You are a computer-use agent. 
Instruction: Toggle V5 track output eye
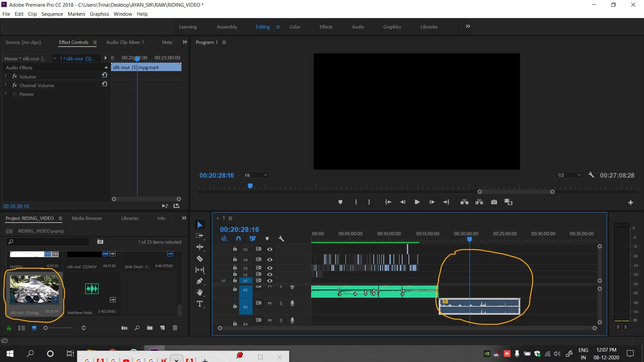pos(270,249)
